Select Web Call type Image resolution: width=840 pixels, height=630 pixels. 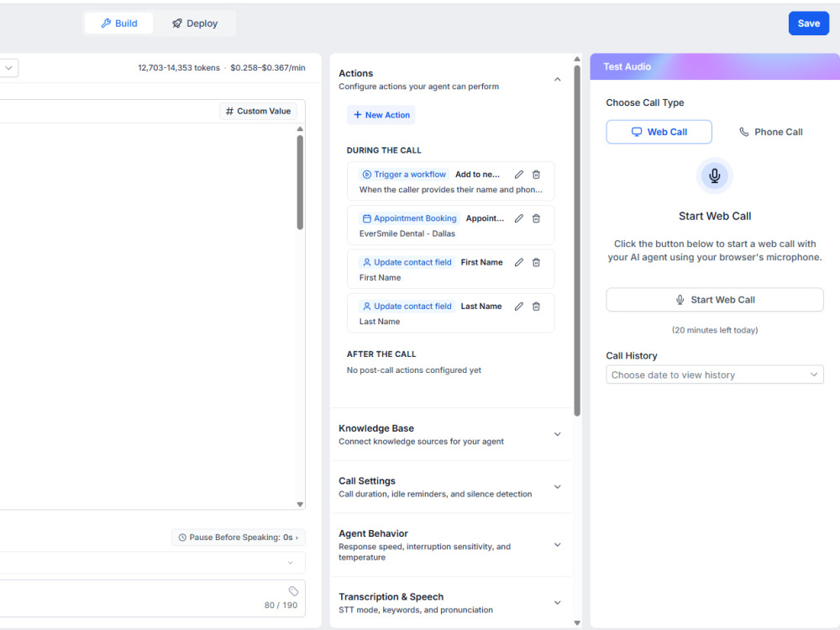pos(659,132)
